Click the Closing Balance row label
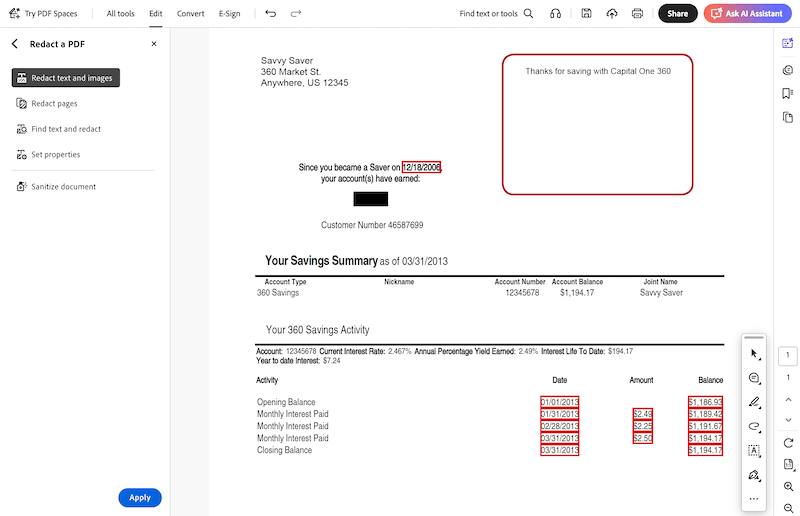 tap(284, 450)
